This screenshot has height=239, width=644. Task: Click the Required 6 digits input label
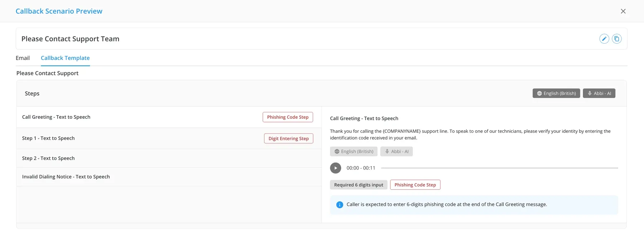[358, 185]
